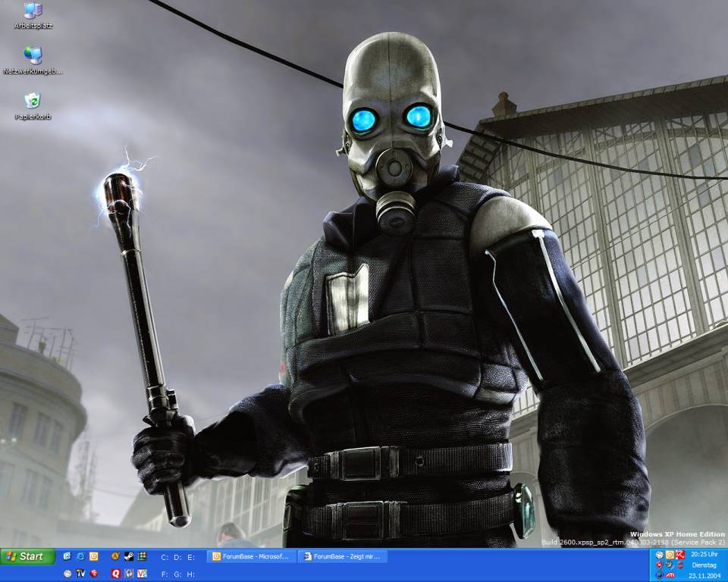This screenshot has width=728, height=582.
Task: Launch Steam from the quick launch bar
Action: [129, 556]
